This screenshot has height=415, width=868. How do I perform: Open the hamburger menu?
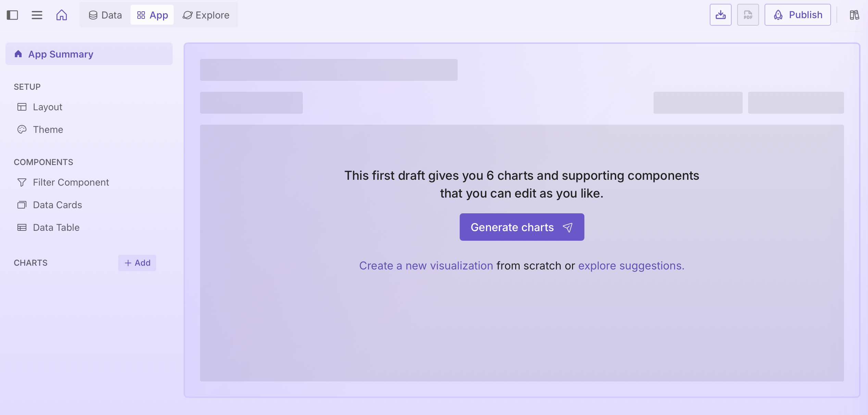pyautogui.click(x=37, y=15)
